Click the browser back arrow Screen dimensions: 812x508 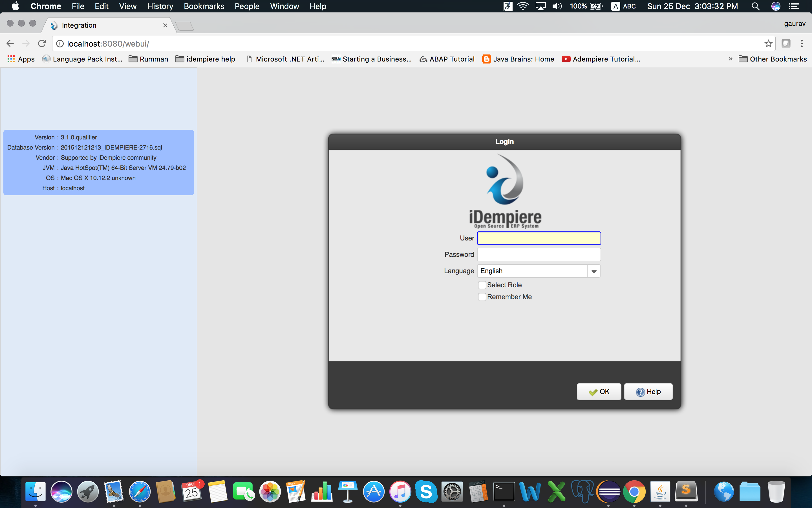point(10,44)
